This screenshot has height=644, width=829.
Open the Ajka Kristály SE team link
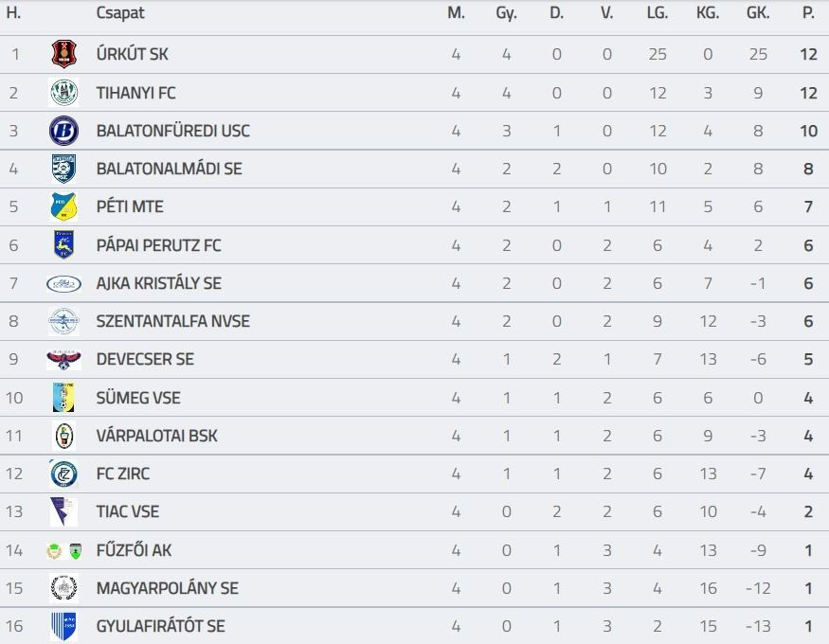click(158, 283)
